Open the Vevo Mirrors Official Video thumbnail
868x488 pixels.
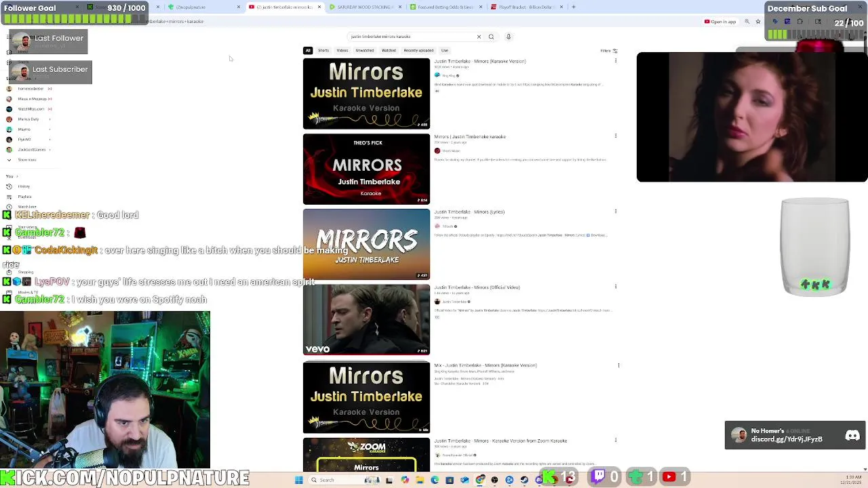(x=366, y=319)
